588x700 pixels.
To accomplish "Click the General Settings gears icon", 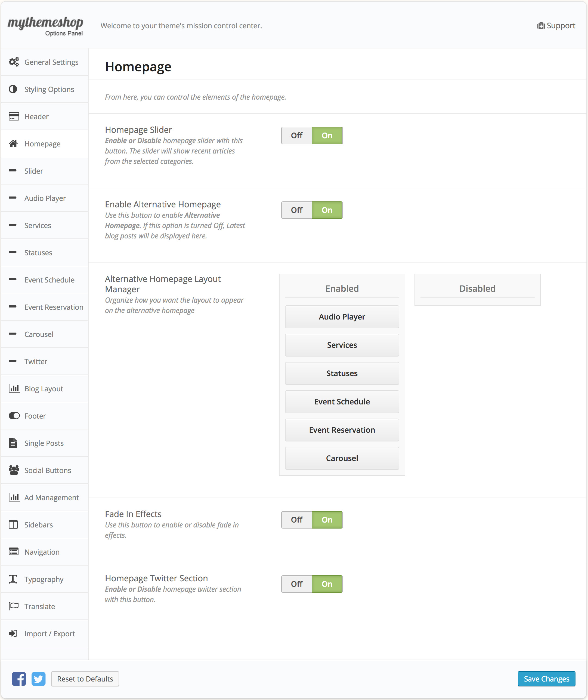I will (14, 62).
